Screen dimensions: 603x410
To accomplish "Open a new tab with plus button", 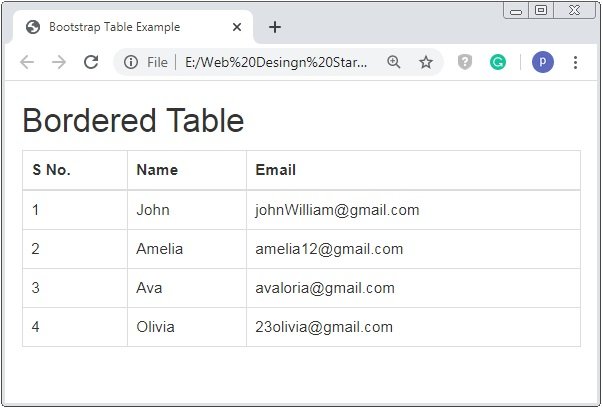I will [275, 27].
